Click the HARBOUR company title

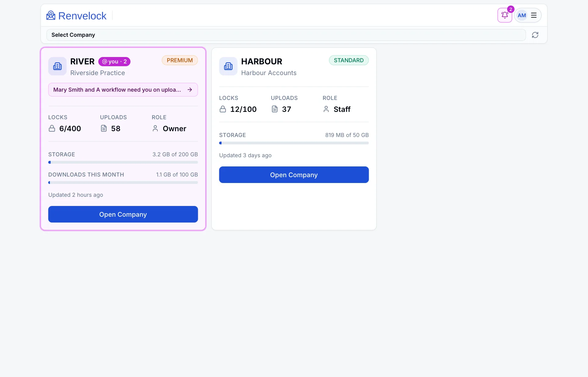[x=262, y=62]
